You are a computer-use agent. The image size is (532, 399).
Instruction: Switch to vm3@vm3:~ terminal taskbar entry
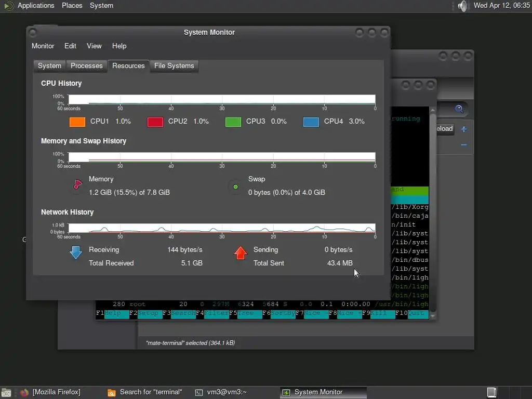pyautogui.click(x=221, y=392)
